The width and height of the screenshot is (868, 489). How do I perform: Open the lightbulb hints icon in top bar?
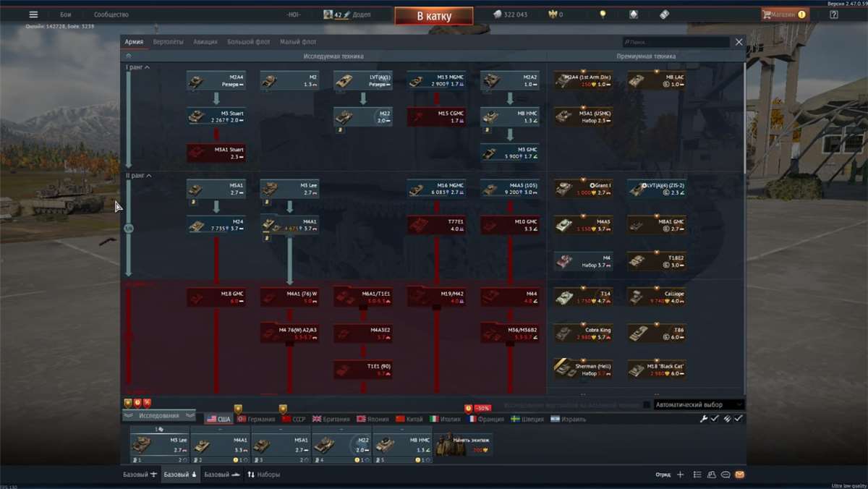603,14
